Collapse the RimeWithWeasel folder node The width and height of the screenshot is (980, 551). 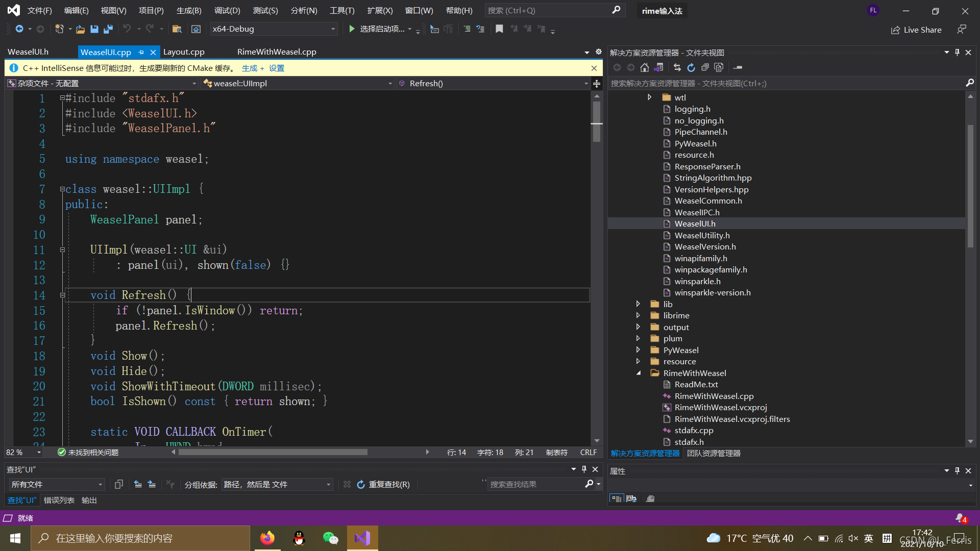pos(638,373)
